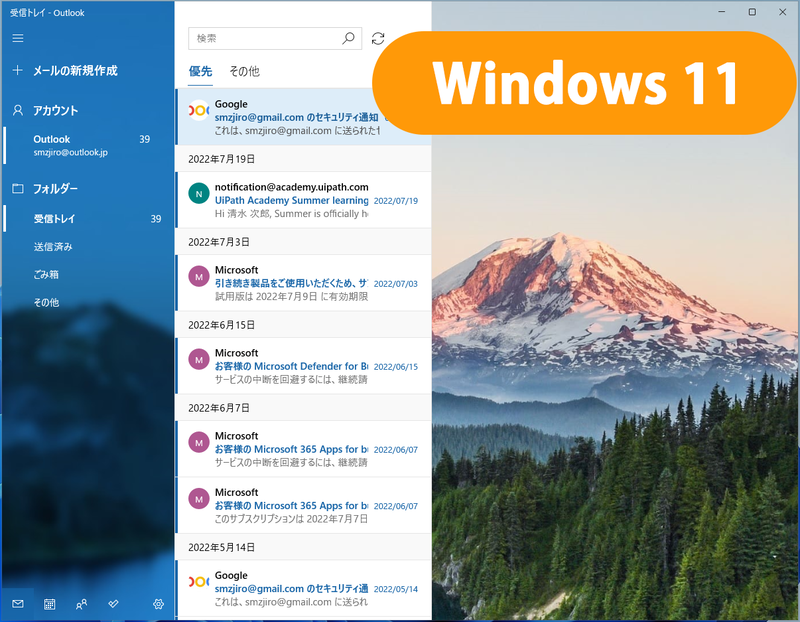800x622 pixels.
Task: Minimize the Outlook mail window
Action: tap(722, 12)
